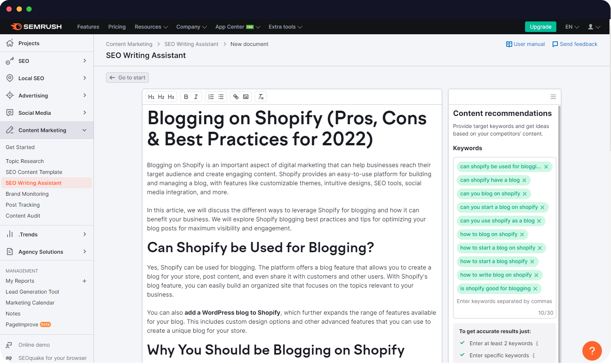Add a new report with plus icon
Viewport: 611px width, 364px height.
tap(84, 281)
